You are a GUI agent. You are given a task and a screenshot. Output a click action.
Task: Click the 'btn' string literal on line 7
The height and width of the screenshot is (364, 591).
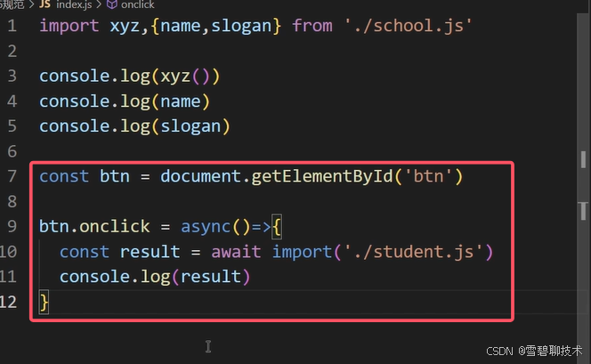(x=428, y=176)
